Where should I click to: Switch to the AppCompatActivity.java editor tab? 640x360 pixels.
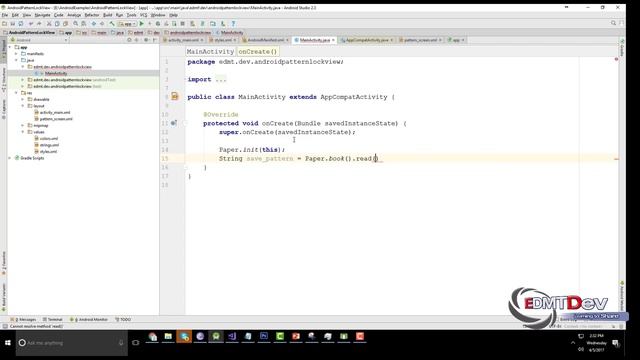367,40
